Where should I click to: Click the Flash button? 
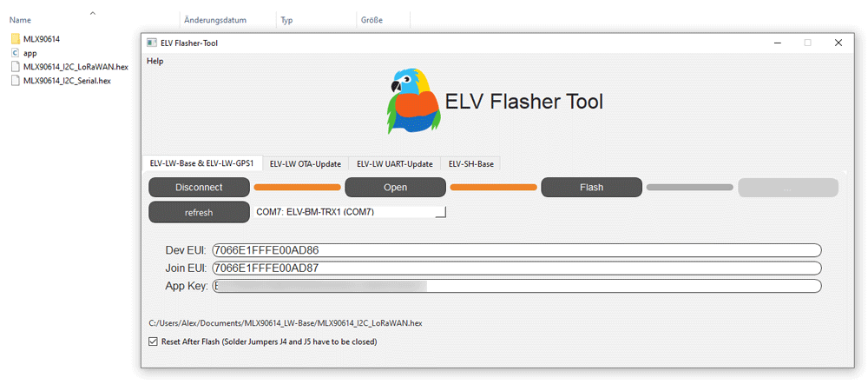pyautogui.click(x=591, y=187)
